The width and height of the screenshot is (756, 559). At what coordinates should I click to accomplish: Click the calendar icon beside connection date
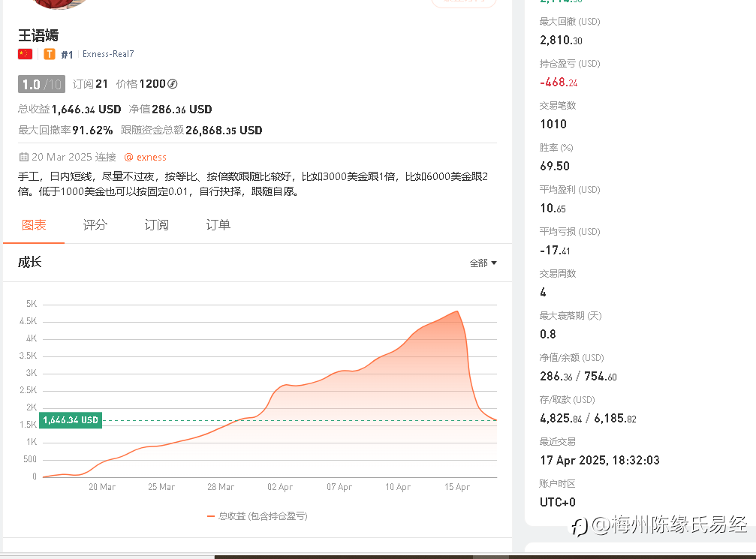point(23,157)
